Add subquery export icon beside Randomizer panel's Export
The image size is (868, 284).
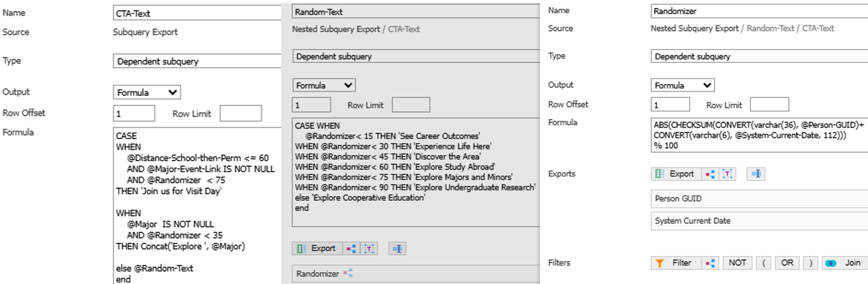[710, 173]
